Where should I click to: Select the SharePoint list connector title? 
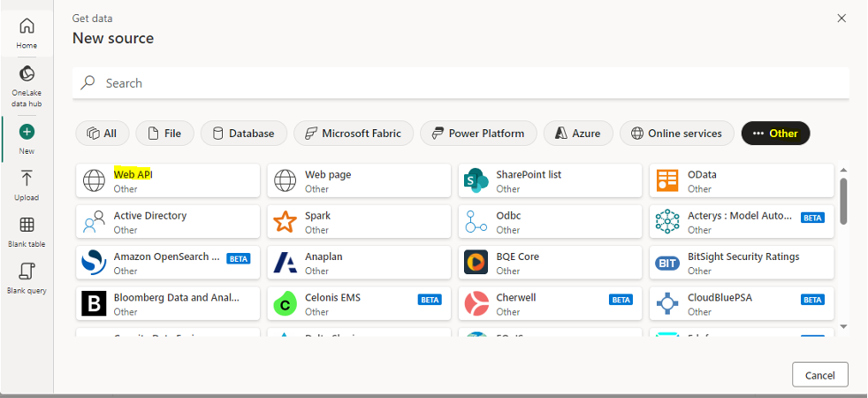[x=529, y=174]
